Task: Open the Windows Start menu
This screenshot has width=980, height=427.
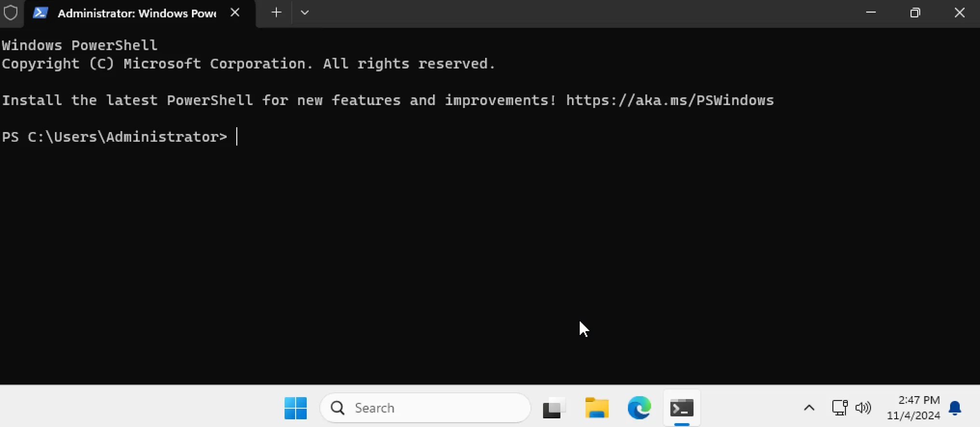Action: point(296,408)
